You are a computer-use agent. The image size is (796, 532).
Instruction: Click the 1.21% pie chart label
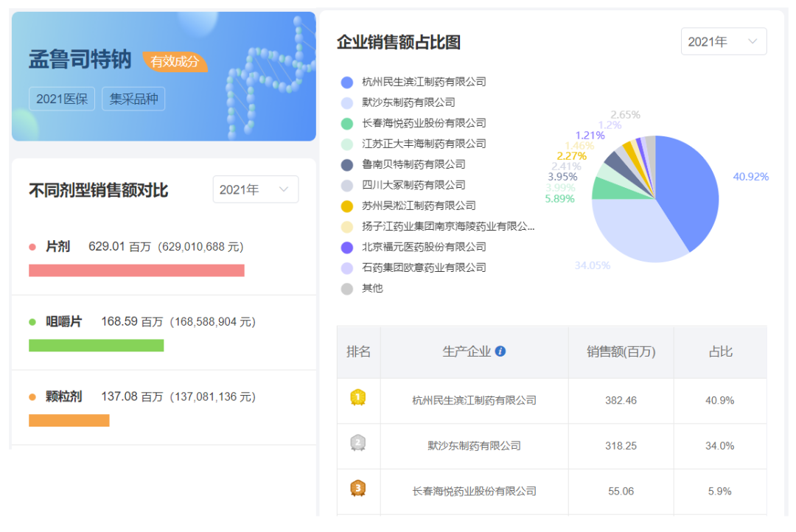[590, 135]
